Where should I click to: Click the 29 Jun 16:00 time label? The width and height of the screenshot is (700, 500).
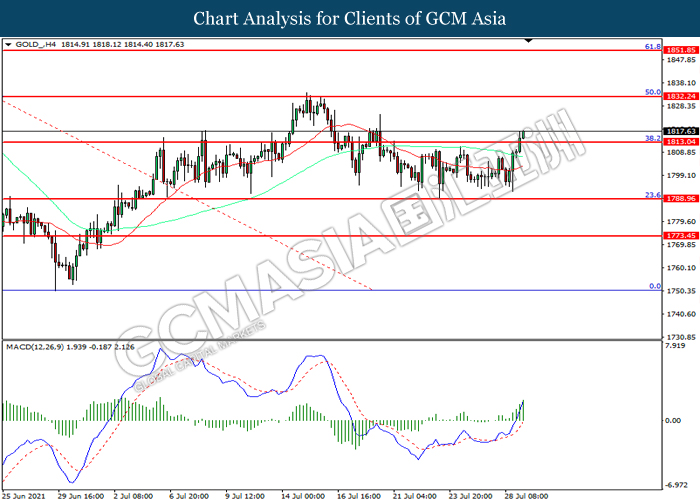pos(81,496)
